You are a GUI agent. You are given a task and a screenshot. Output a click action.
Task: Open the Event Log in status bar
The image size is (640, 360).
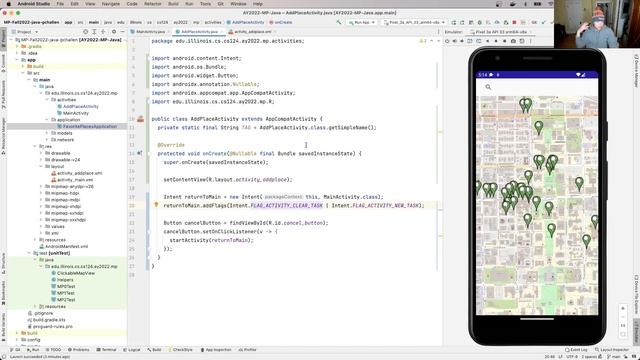pos(576,350)
